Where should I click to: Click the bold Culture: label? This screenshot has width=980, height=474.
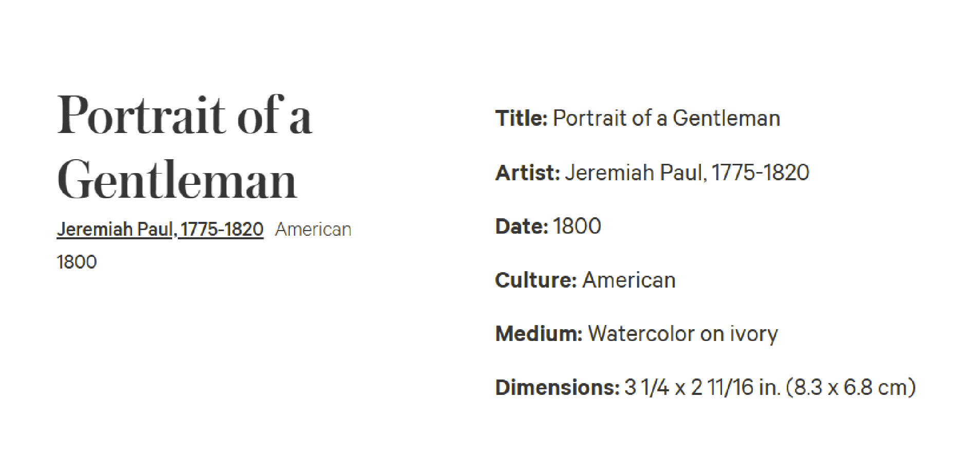coord(536,280)
